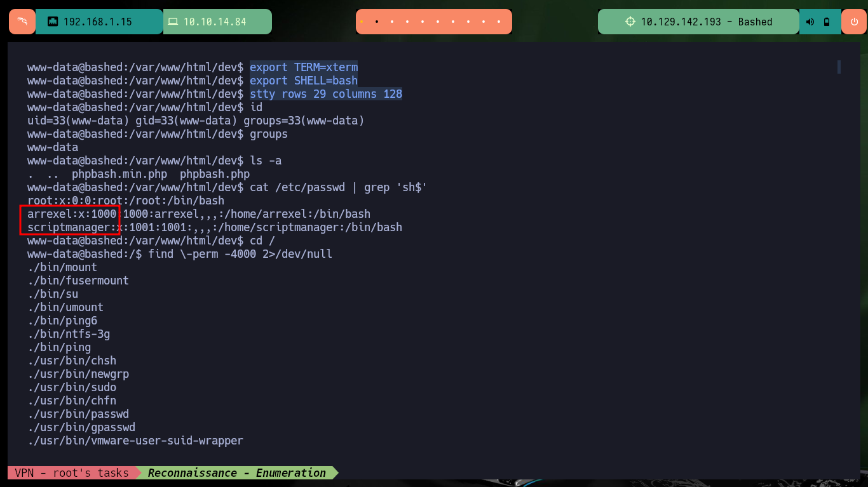The height and width of the screenshot is (487, 868).
Task: Click the battery status icon
Action: [x=827, y=22]
